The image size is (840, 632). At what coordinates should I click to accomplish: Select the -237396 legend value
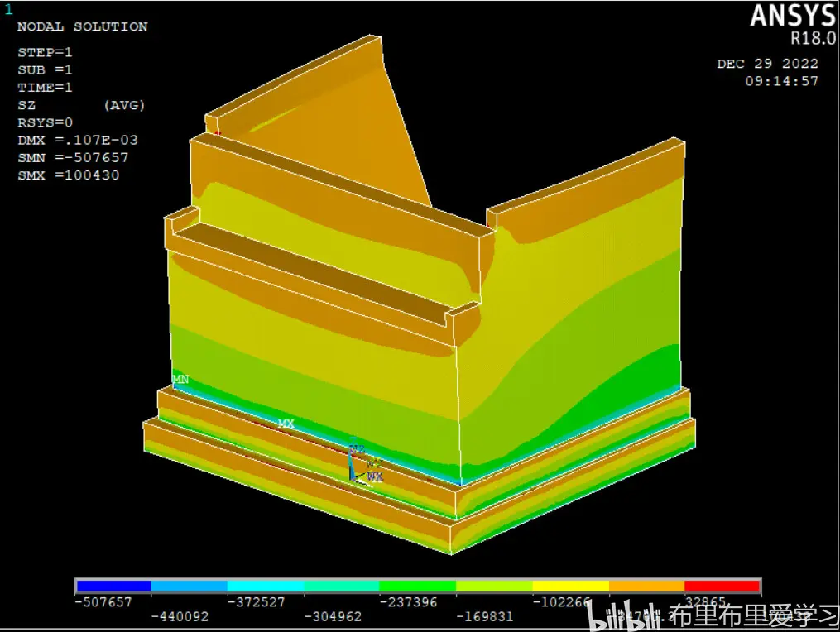click(409, 602)
